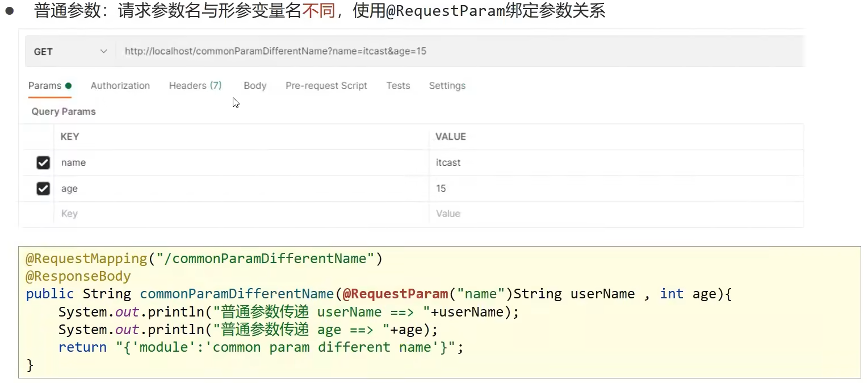868x383 pixels.
Task: Click the @RequestMapping annotation in code
Action: click(x=86, y=259)
